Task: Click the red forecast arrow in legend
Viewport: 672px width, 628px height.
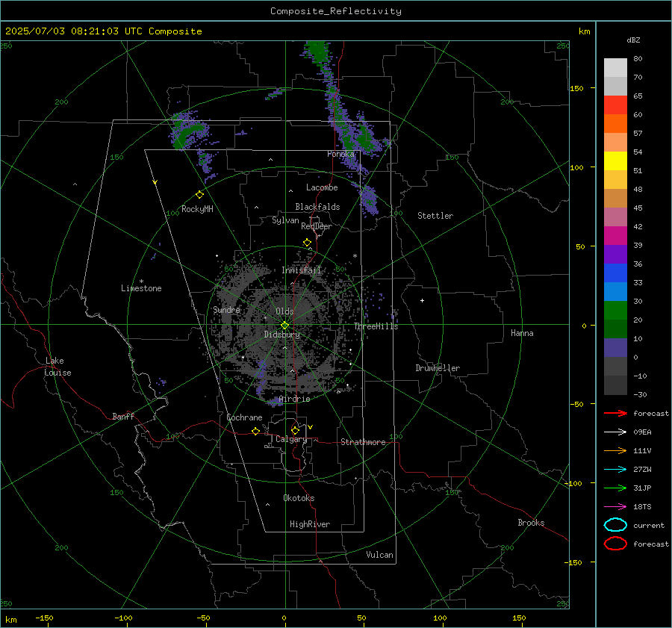Action: [615, 413]
